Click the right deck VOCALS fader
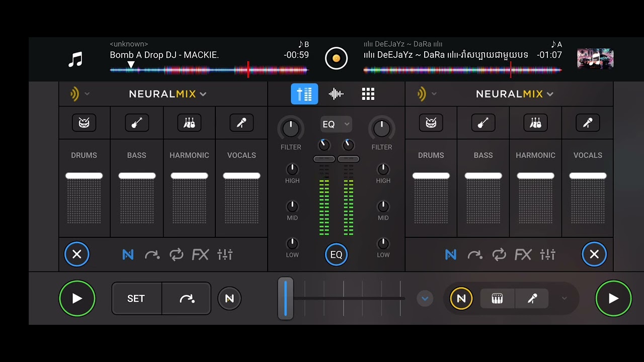The height and width of the screenshot is (362, 644). tap(588, 175)
